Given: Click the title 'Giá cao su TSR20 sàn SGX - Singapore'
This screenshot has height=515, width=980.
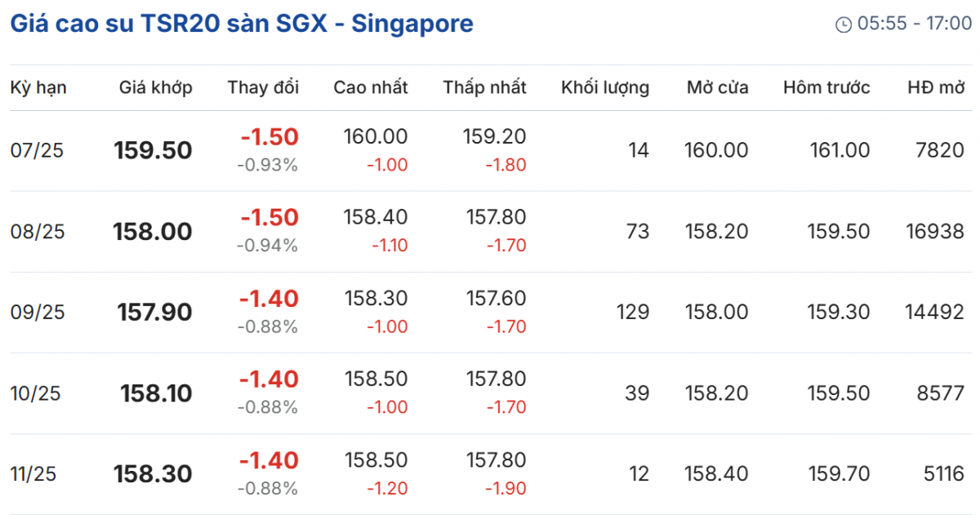Looking at the screenshot, I should (x=242, y=24).
